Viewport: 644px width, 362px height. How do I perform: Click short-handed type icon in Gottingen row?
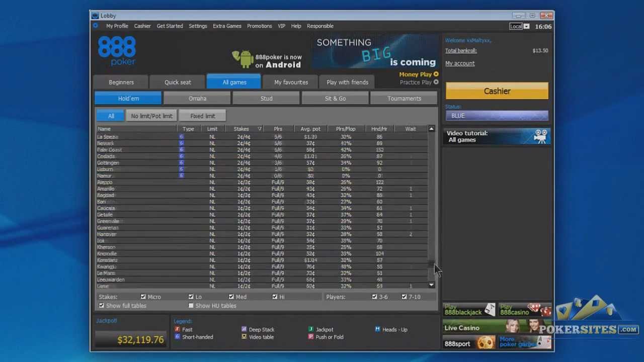[x=181, y=163]
